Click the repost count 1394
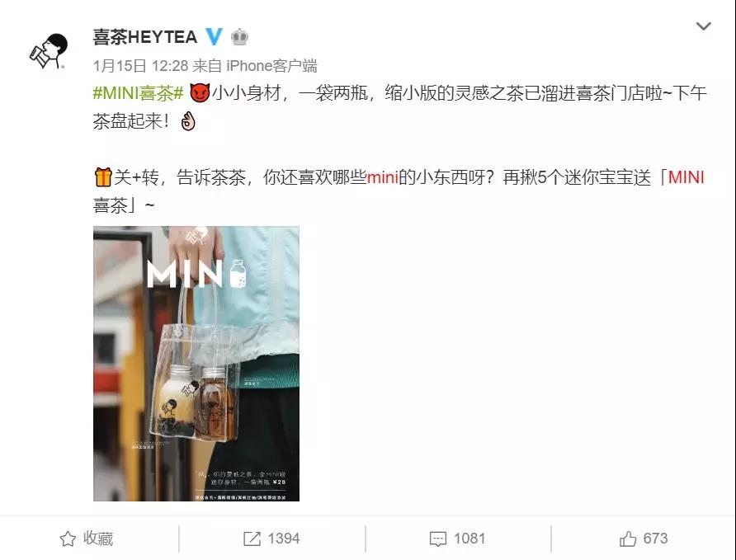This screenshot has width=736, height=560. click(284, 539)
